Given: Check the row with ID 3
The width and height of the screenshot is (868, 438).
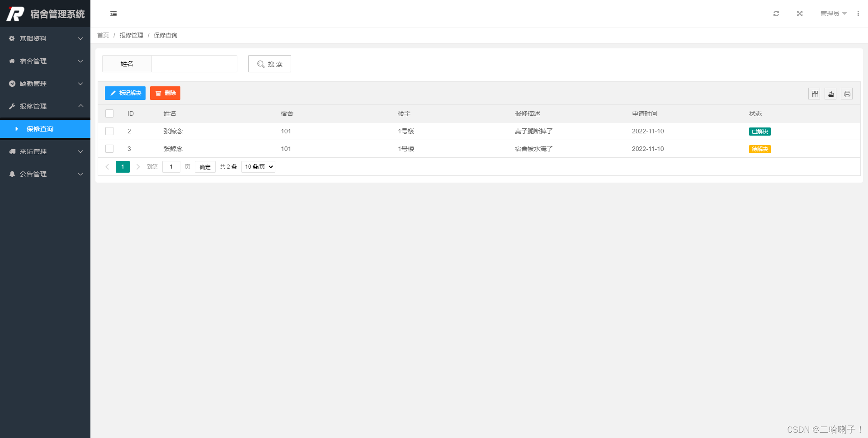Looking at the screenshot, I should coord(109,149).
